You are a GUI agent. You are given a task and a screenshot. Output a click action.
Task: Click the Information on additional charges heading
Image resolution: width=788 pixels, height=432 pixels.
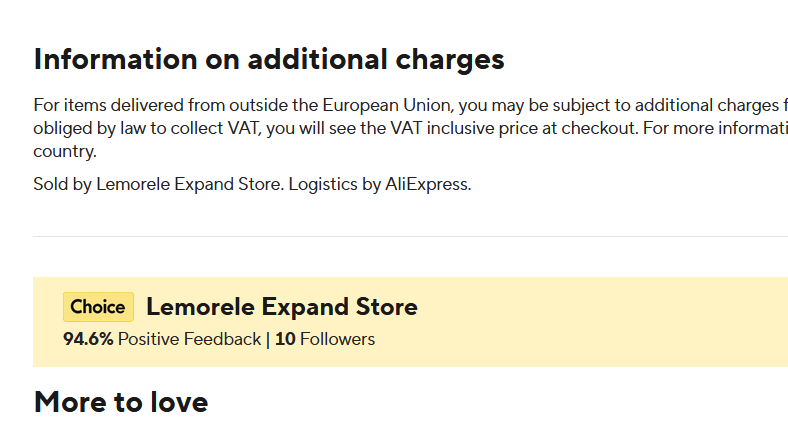pos(269,59)
